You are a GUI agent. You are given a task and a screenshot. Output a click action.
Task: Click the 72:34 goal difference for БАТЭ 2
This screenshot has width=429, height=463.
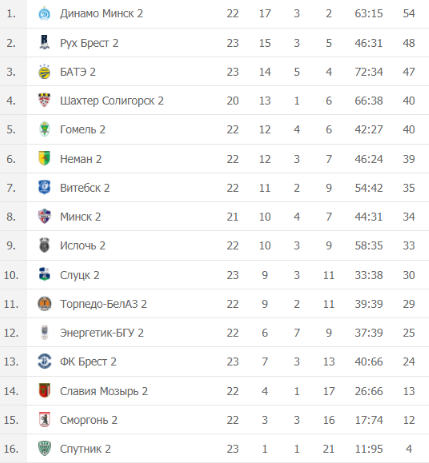[x=369, y=72]
